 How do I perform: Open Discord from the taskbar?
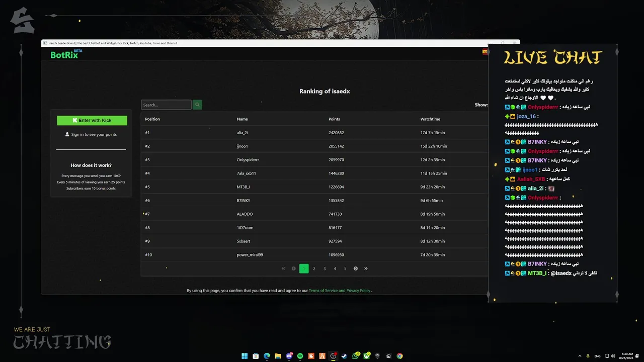(289, 356)
